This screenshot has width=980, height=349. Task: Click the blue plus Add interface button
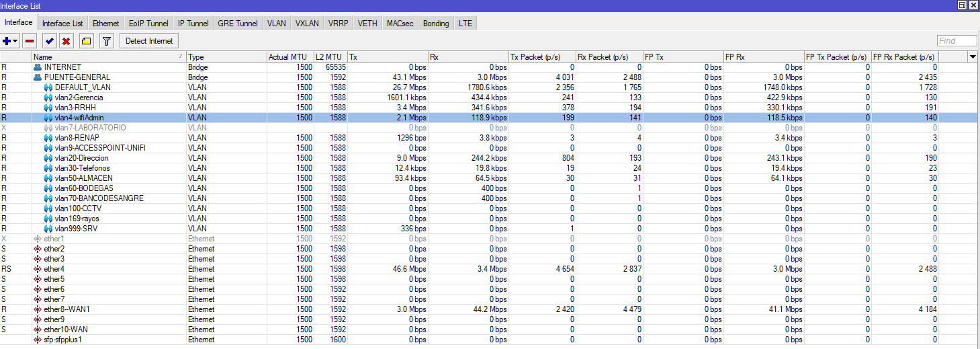[7, 41]
